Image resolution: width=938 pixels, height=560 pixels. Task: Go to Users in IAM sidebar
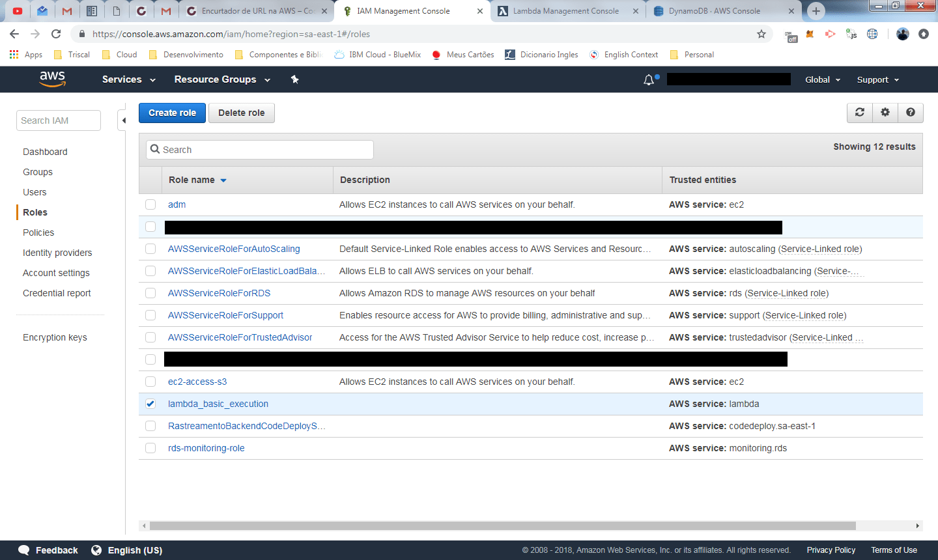(35, 192)
